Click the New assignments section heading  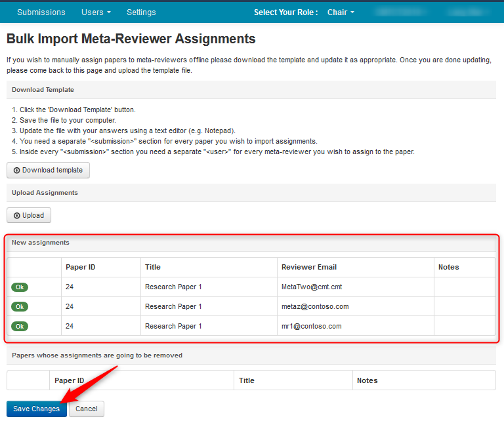point(41,243)
